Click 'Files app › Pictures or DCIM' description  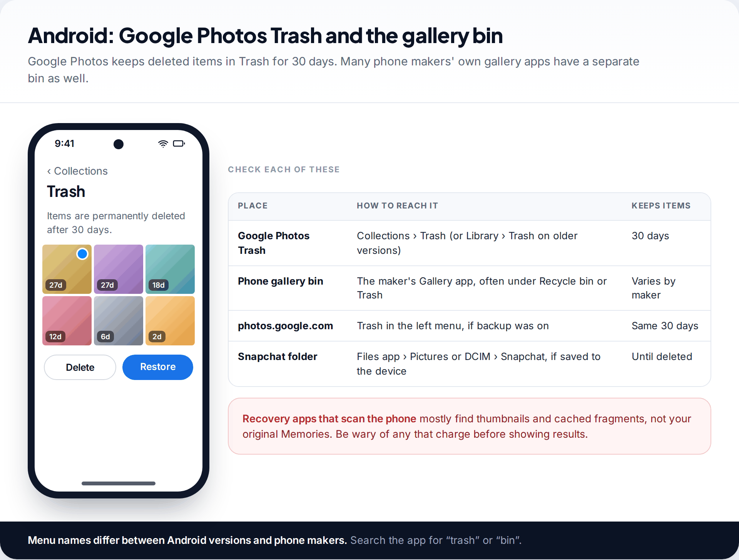[x=479, y=364]
